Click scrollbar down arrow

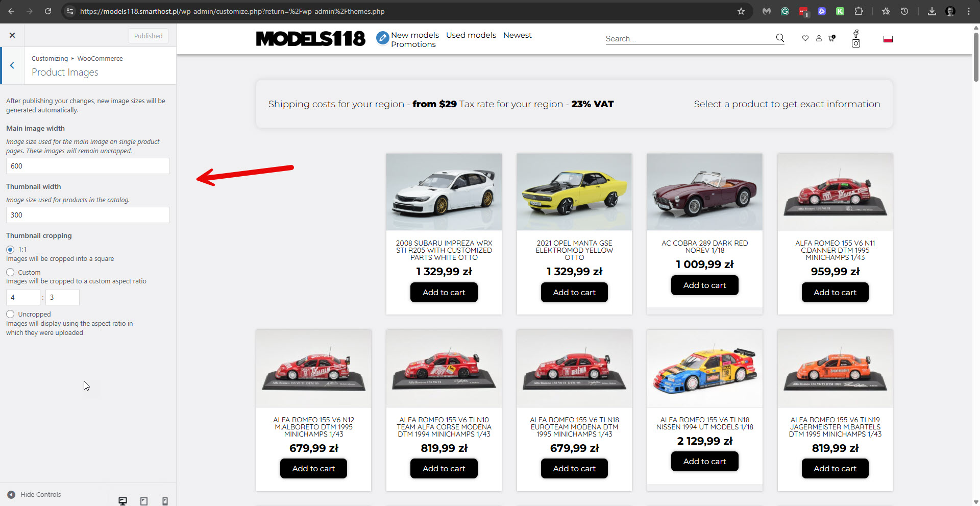[976, 502]
